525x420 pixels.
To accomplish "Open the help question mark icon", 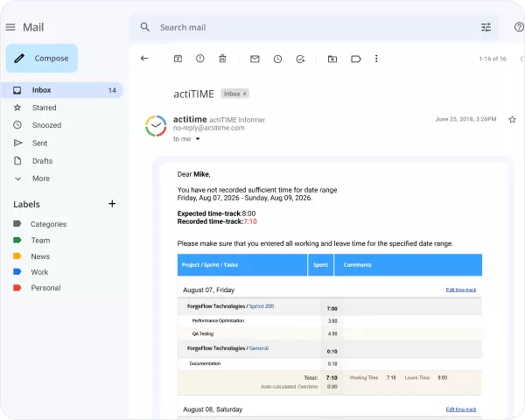I will [519, 27].
